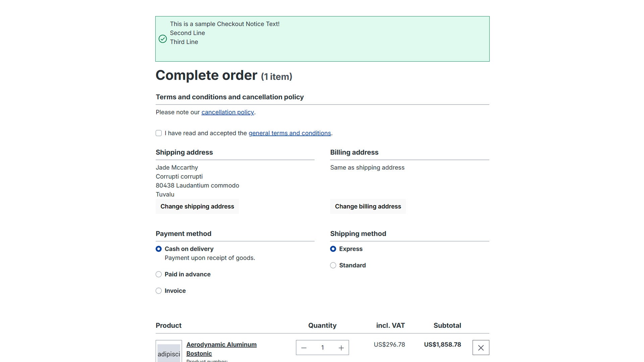Increase quantity with the plus icon
Screen dimensions: 644x362
tap(341, 348)
